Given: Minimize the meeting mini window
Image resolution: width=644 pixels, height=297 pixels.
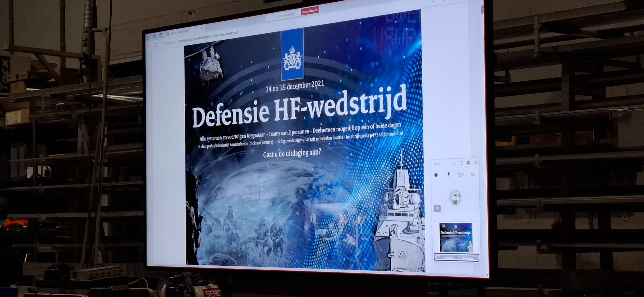Looking at the screenshot, I should coord(454,163).
